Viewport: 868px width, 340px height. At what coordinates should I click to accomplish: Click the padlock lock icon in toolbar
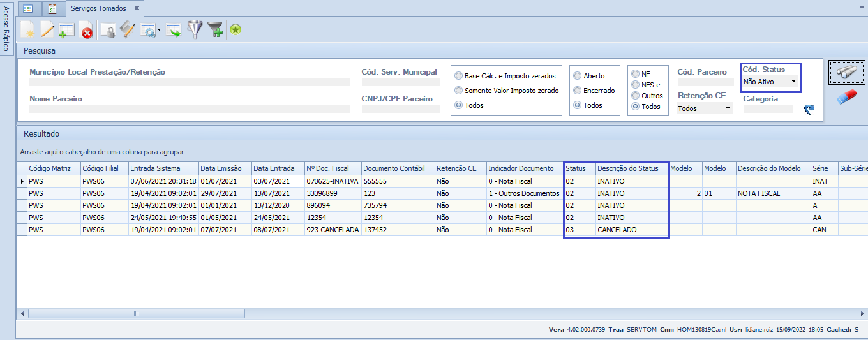coord(108,30)
